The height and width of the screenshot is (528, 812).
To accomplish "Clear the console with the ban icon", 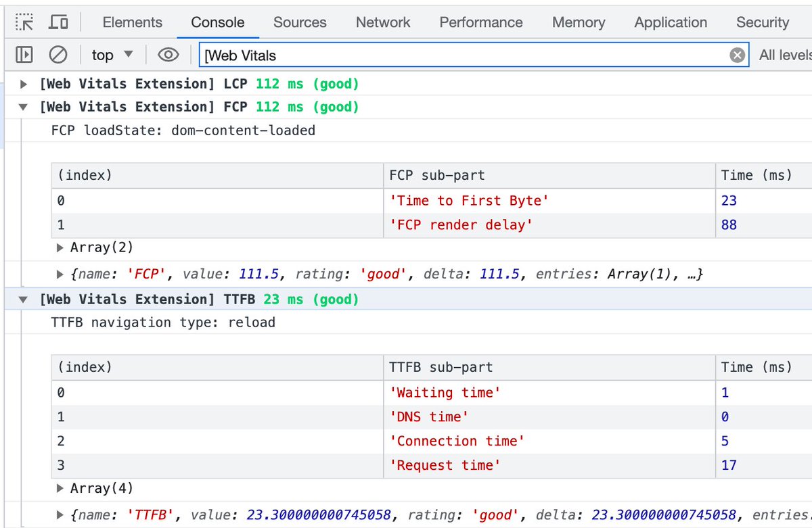I will [58, 55].
